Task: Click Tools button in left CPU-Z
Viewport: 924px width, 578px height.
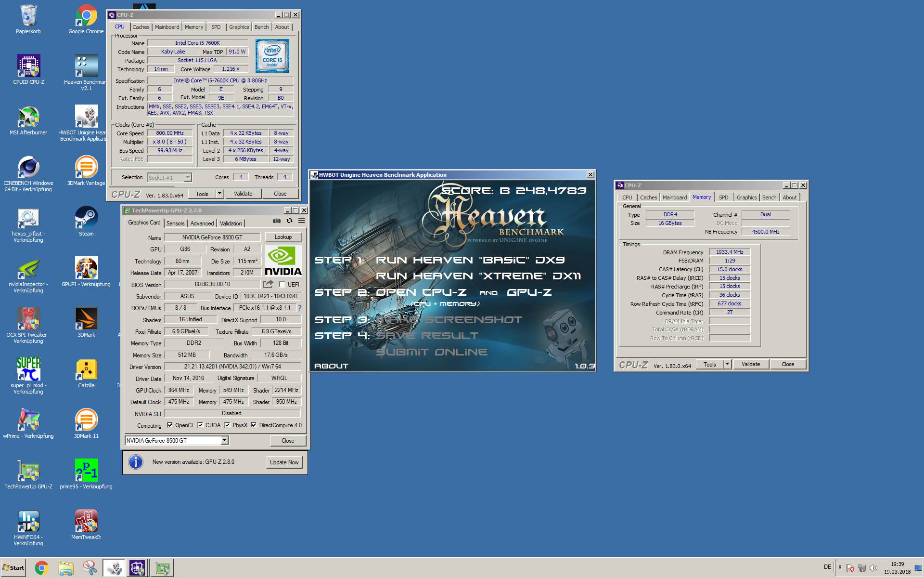Action: [x=202, y=194]
